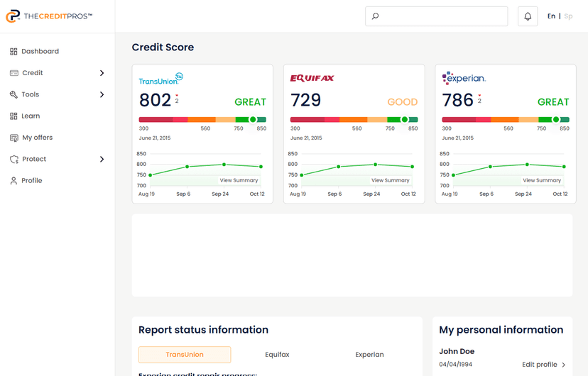Screen dimensions: 588x376
Task: Click the My offers icon
Action: pyautogui.click(x=13, y=138)
